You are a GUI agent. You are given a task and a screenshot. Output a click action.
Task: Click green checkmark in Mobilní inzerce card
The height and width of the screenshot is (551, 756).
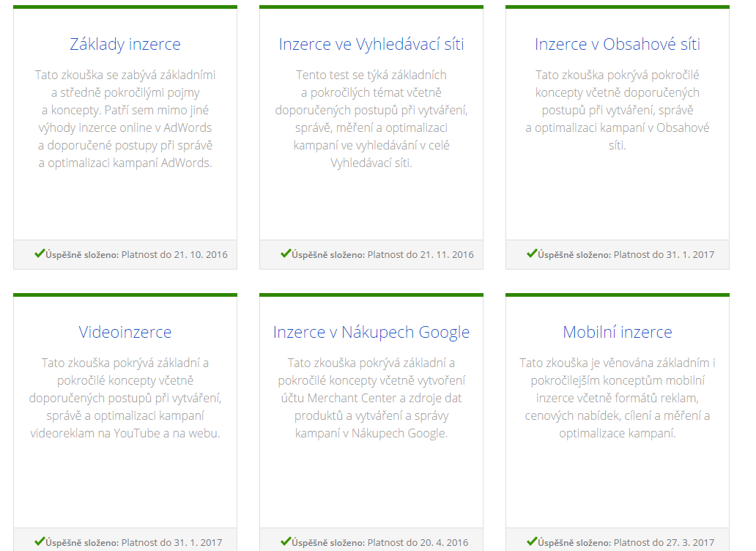click(532, 541)
